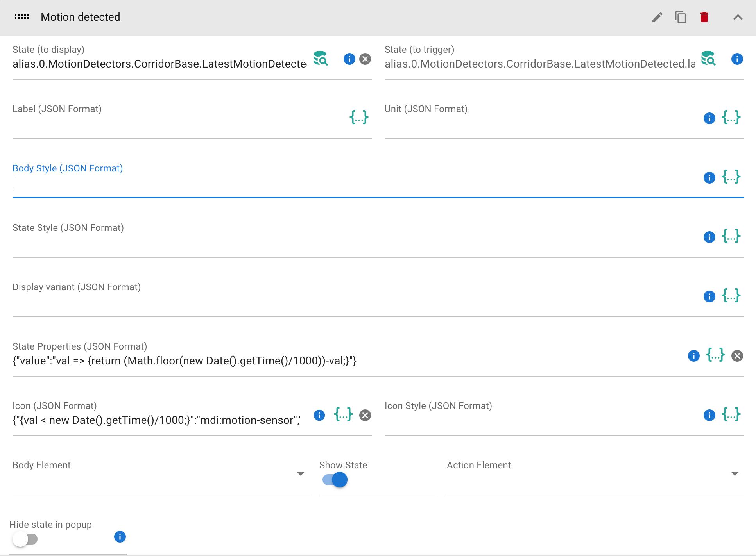Browse object ID for State (to display)
The height and width of the screenshot is (557, 756).
321,59
